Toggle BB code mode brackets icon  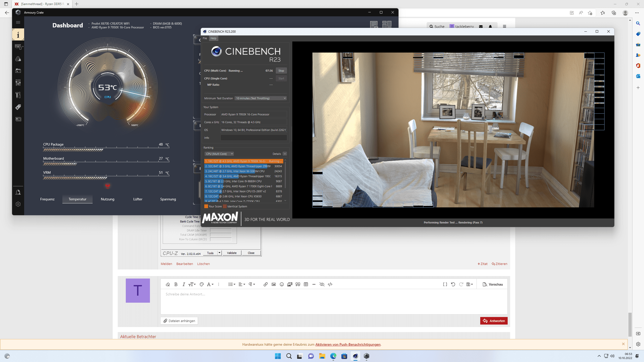click(x=445, y=284)
